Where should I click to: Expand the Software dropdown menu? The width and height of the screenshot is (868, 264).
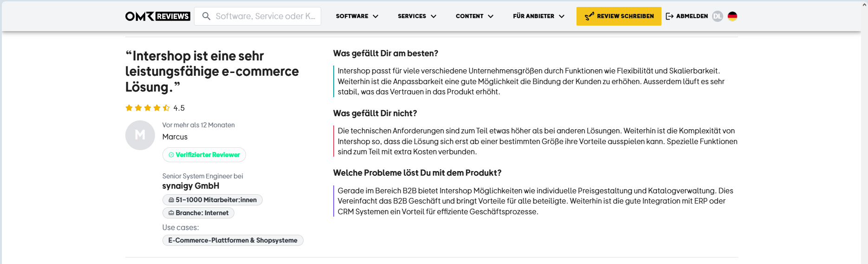pos(357,16)
